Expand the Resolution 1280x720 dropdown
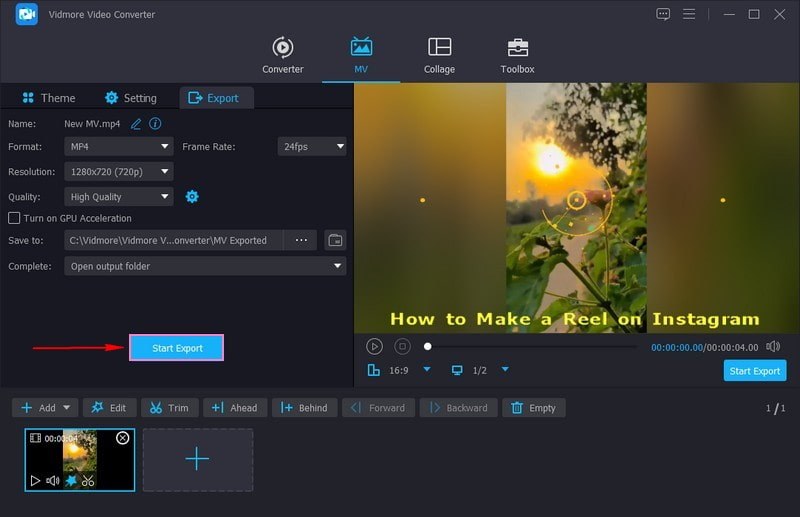800x517 pixels. (119, 172)
